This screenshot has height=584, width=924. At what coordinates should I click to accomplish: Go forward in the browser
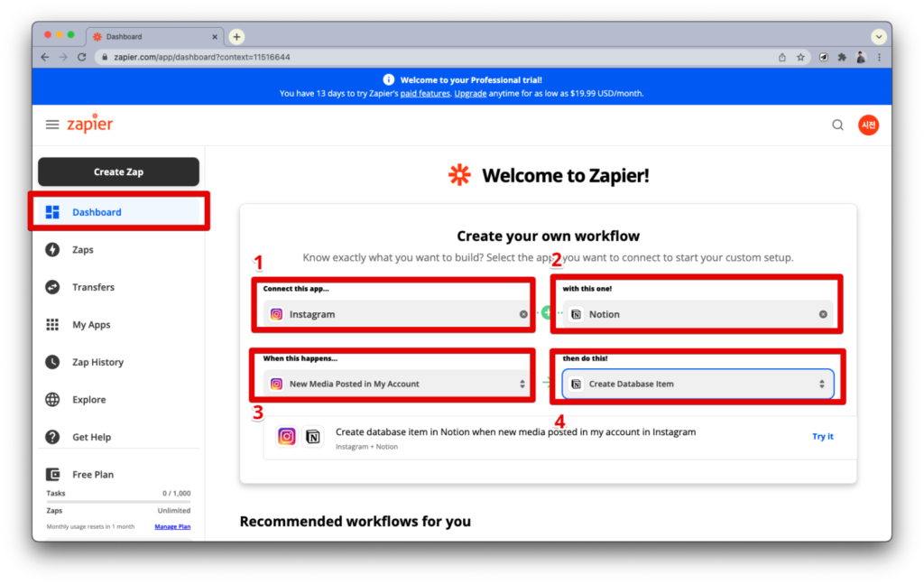pos(63,57)
